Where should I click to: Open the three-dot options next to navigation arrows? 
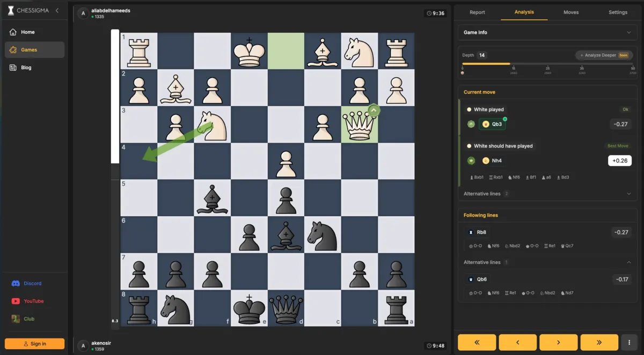coord(628,342)
